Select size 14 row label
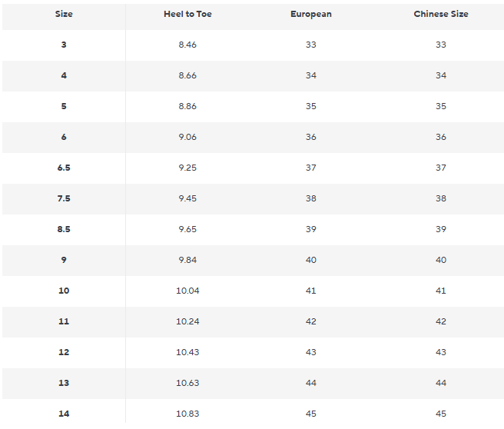This screenshot has width=504, height=429. click(x=64, y=414)
